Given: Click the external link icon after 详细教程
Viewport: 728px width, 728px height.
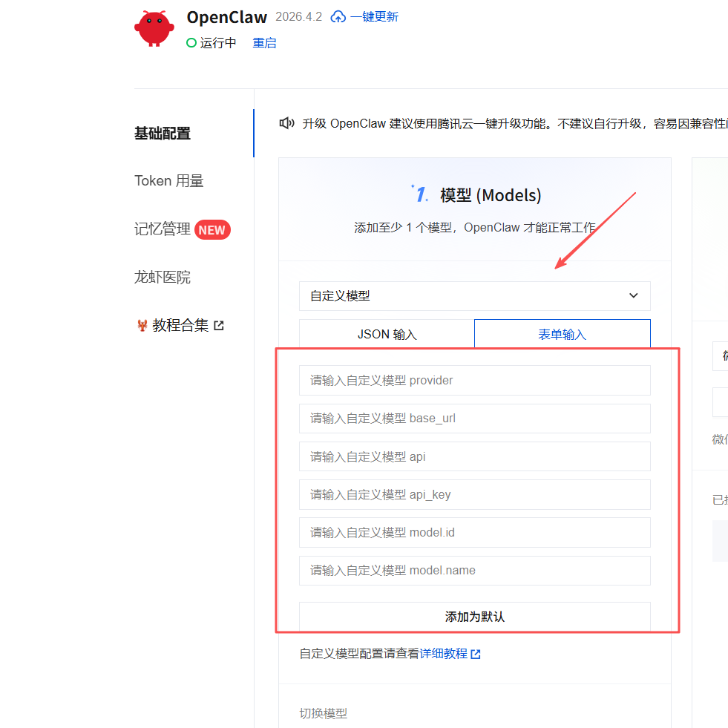Looking at the screenshot, I should (x=476, y=655).
